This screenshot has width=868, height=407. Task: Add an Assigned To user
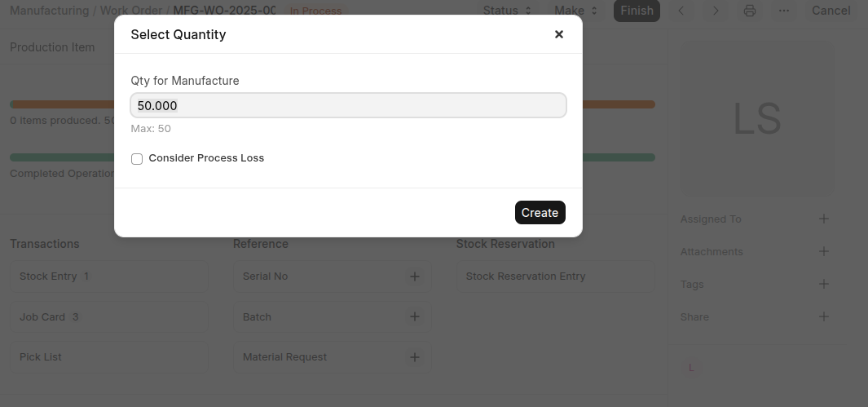(x=823, y=219)
